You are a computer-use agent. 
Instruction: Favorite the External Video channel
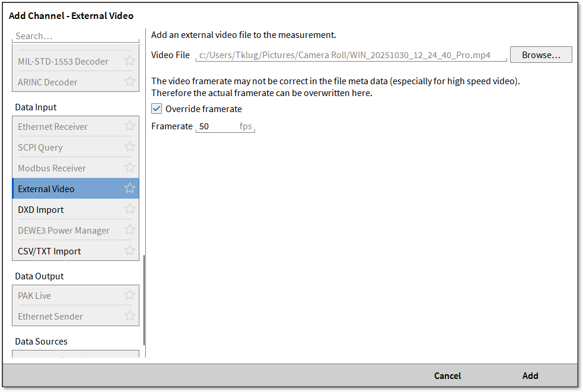click(129, 188)
